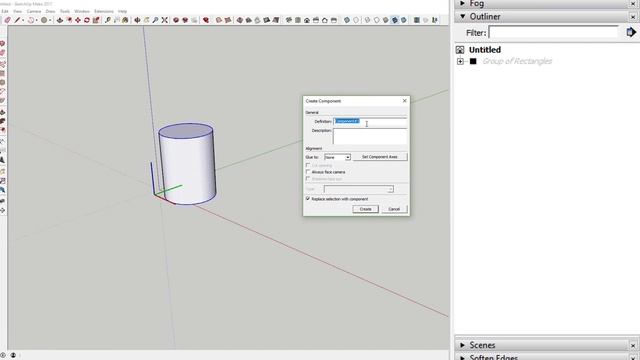
Task: Select the Arc tool
Action: 31,20
